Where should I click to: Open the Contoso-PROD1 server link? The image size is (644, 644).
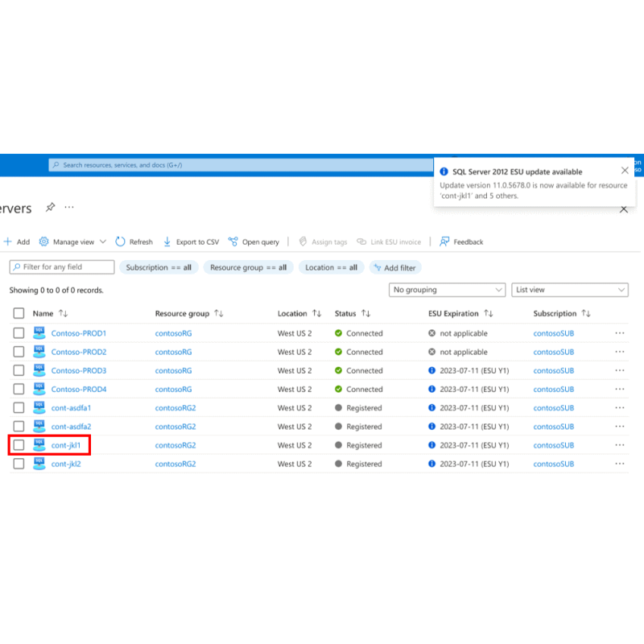tap(78, 333)
